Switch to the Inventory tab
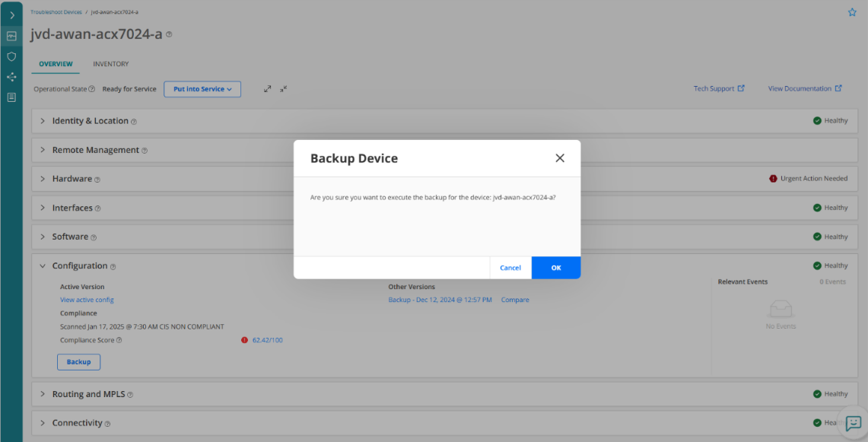This screenshot has width=868, height=442. pyautogui.click(x=111, y=64)
